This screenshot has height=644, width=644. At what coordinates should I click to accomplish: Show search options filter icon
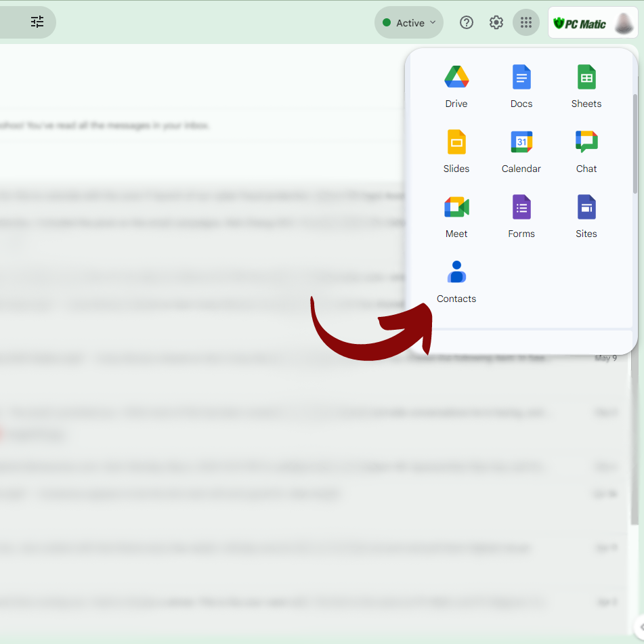coord(37,22)
